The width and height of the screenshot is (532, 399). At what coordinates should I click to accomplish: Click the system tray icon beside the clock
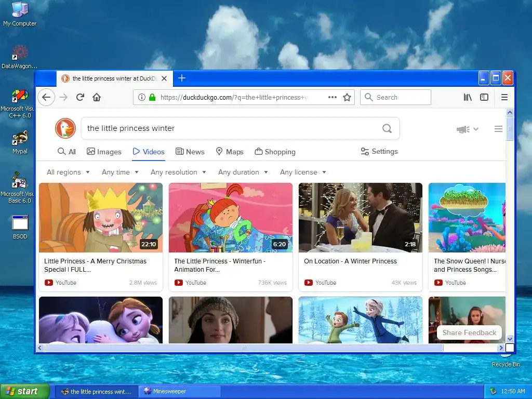(494, 391)
